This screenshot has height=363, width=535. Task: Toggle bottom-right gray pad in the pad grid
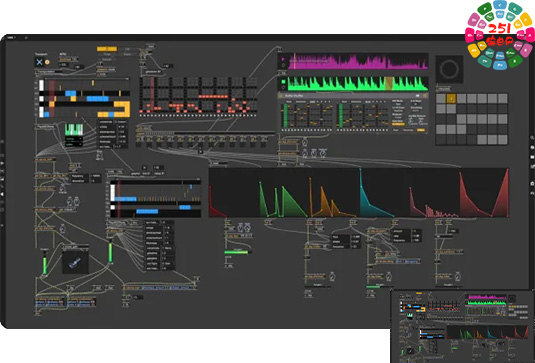click(x=502, y=139)
